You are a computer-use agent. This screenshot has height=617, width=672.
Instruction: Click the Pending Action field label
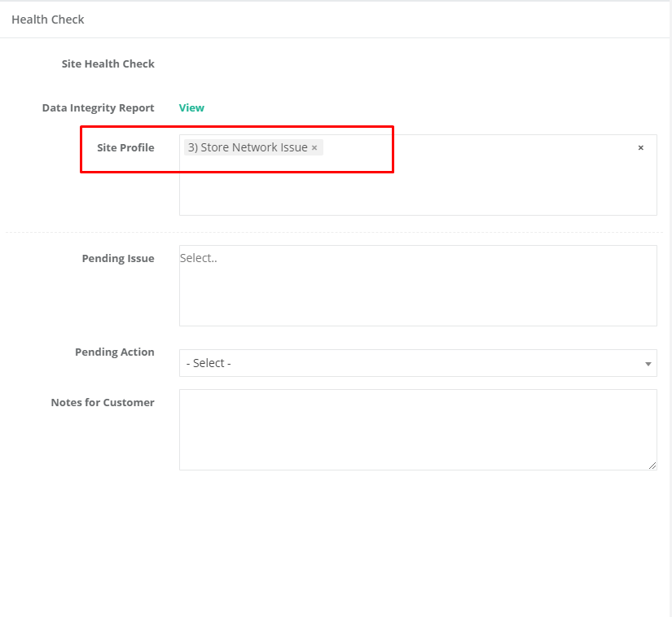click(114, 352)
